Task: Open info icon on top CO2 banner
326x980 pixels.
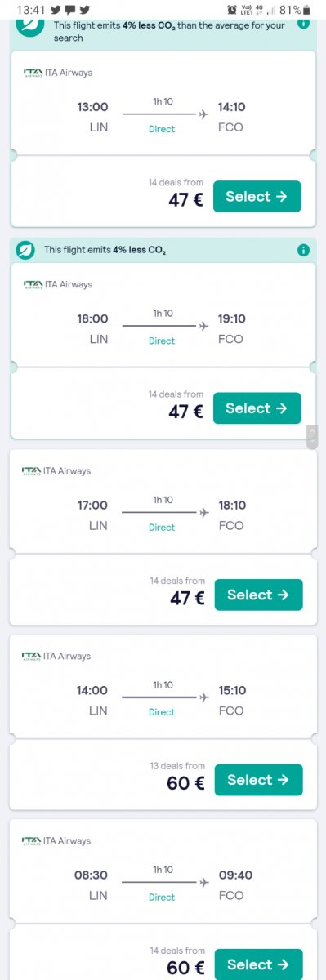Action: pyautogui.click(x=303, y=21)
